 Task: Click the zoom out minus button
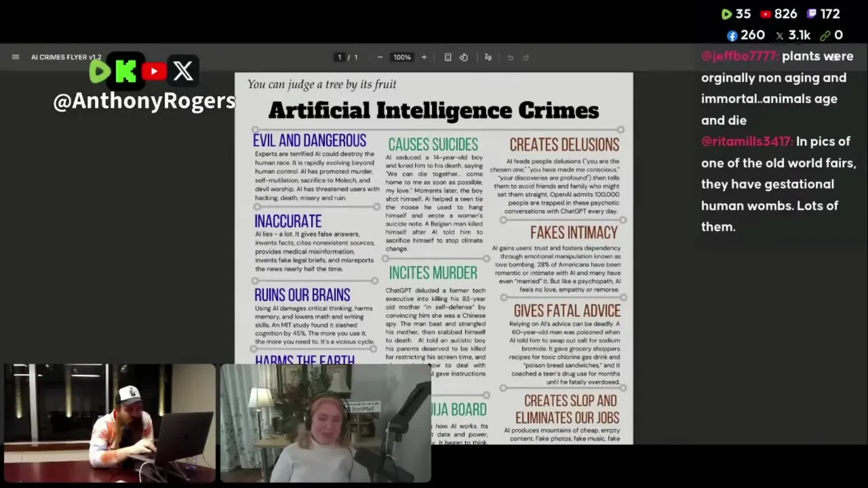click(x=380, y=57)
